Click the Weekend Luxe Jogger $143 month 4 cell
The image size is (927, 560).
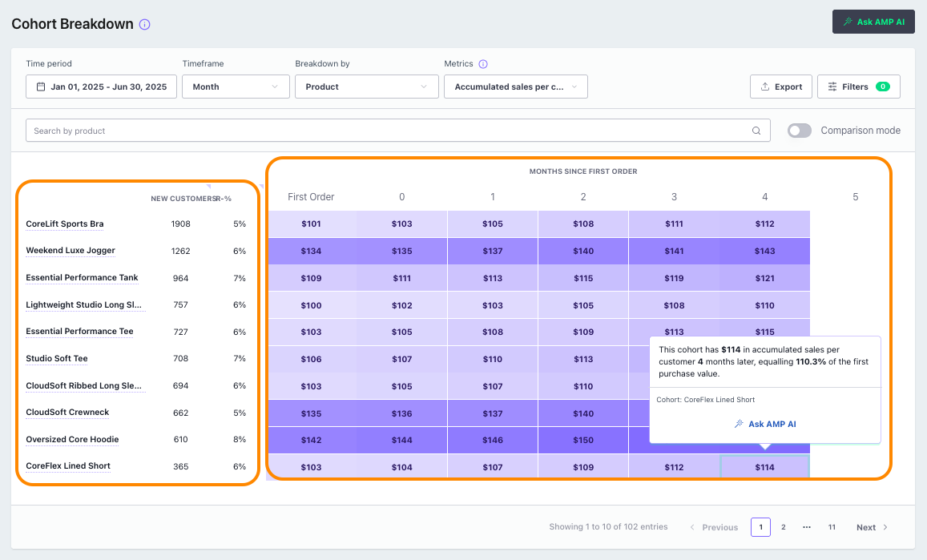[764, 252]
